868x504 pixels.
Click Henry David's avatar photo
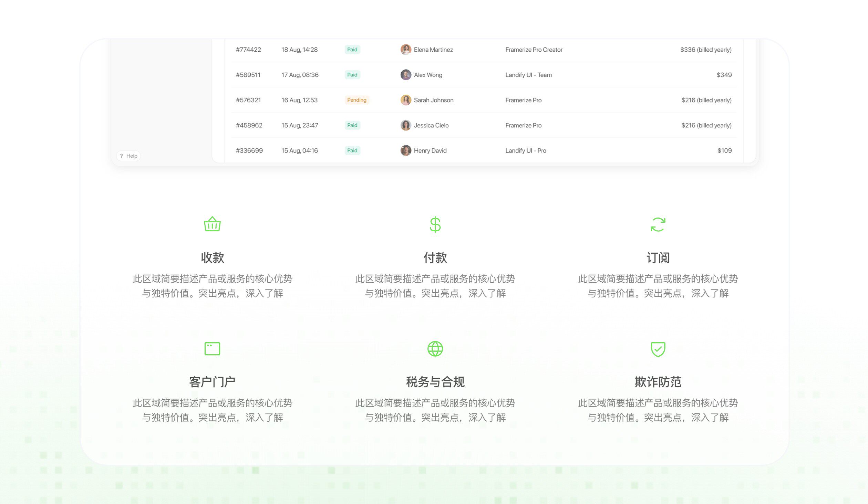(x=406, y=150)
